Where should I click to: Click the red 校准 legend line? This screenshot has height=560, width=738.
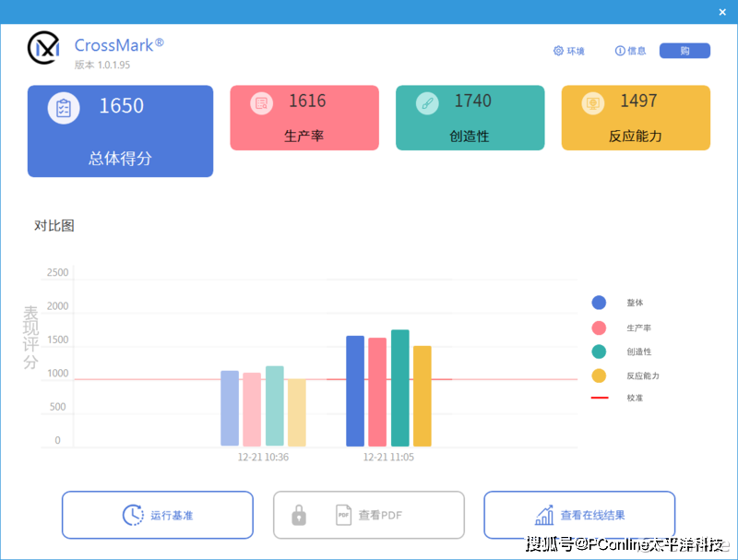pyautogui.click(x=600, y=399)
